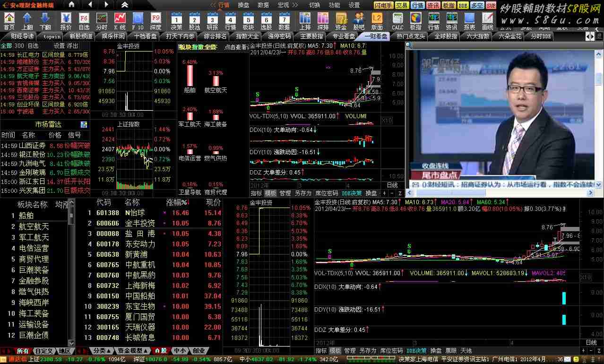Open the 行情 top menu
The width and height of the screenshot is (604, 364).
click(224, 5)
